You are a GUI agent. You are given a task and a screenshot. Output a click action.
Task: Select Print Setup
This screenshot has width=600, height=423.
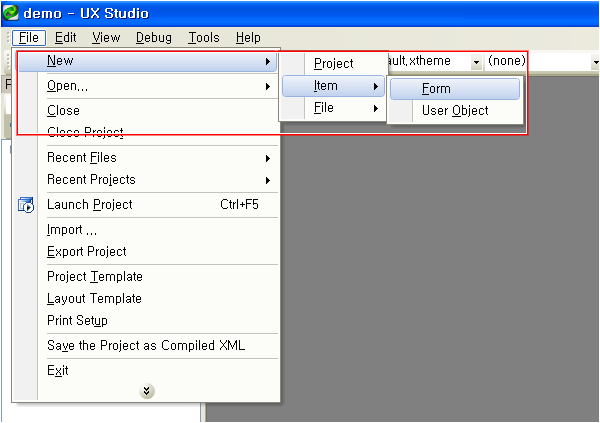148,320
